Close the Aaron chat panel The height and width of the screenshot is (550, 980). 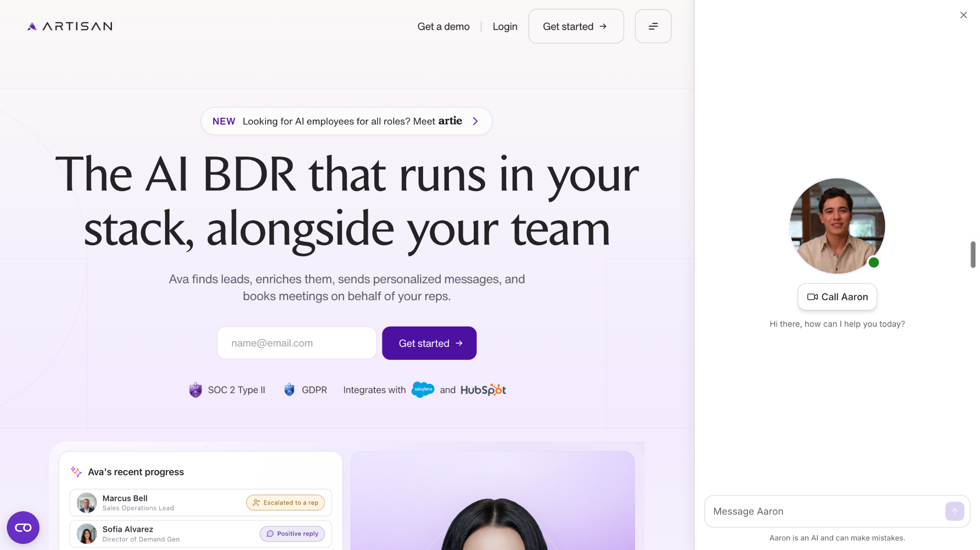[x=964, y=15]
